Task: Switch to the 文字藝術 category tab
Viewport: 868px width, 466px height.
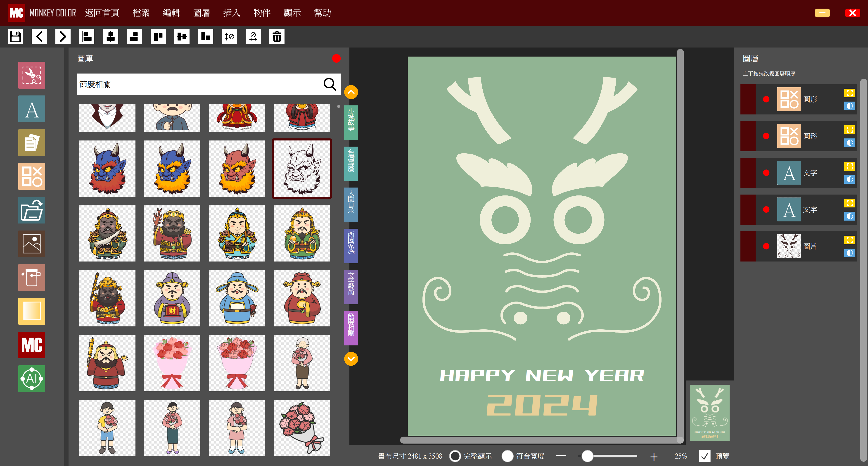Action: coord(351,287)
